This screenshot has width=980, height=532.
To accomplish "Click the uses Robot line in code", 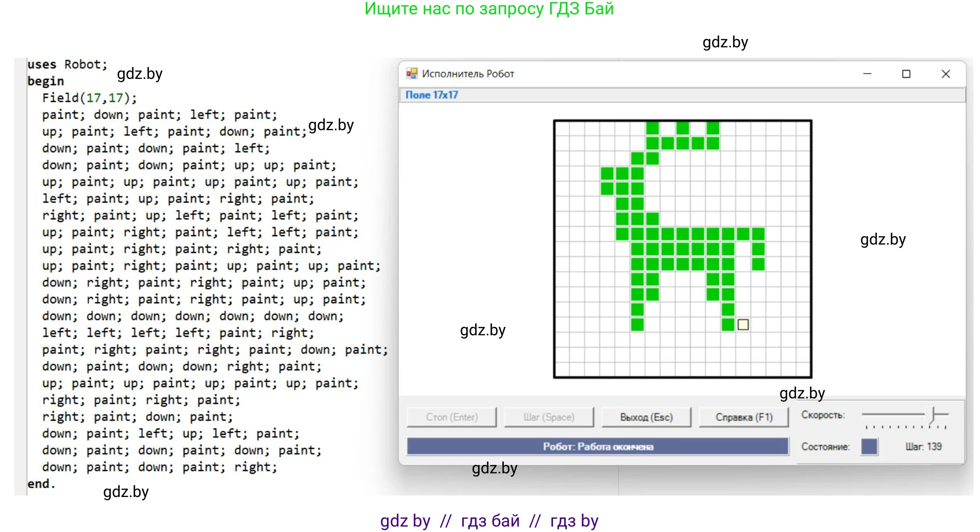I will 67,65.
